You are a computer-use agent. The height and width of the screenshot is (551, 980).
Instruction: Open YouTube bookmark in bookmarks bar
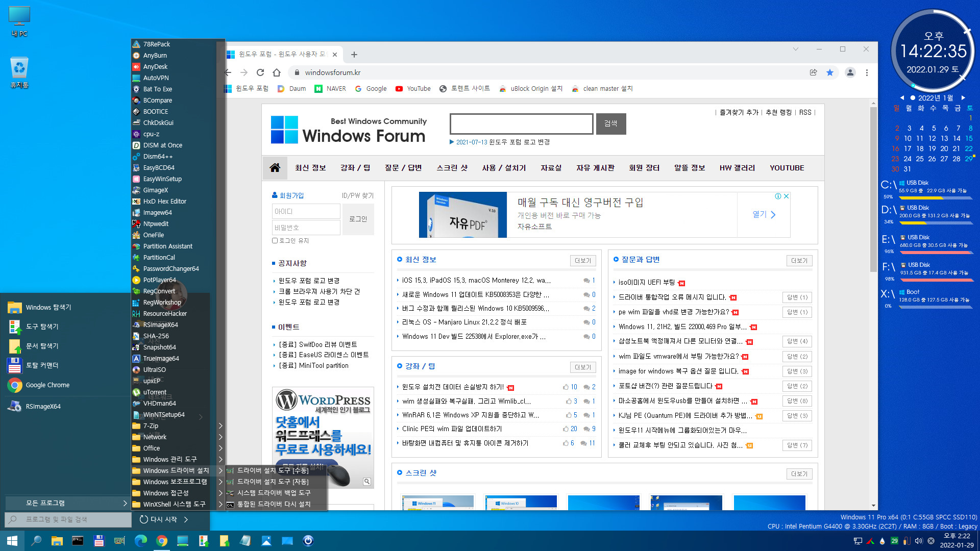413,89
